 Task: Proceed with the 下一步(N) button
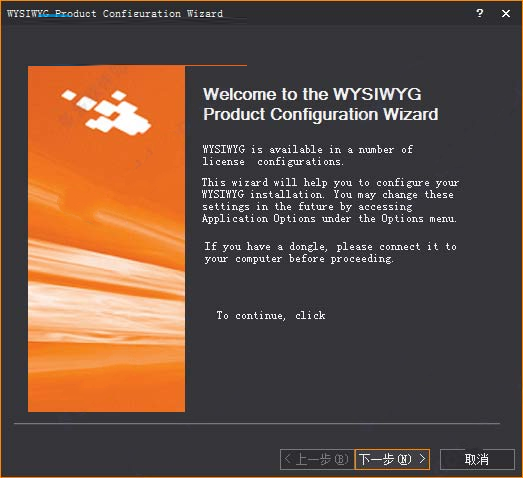click(x=392, y=459)
